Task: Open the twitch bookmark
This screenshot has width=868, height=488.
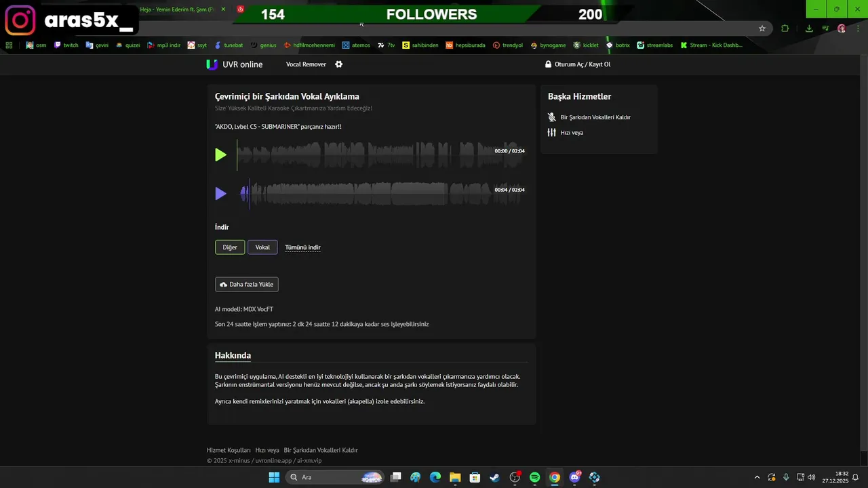Action: pyautogui.click(x=66, y=45)
